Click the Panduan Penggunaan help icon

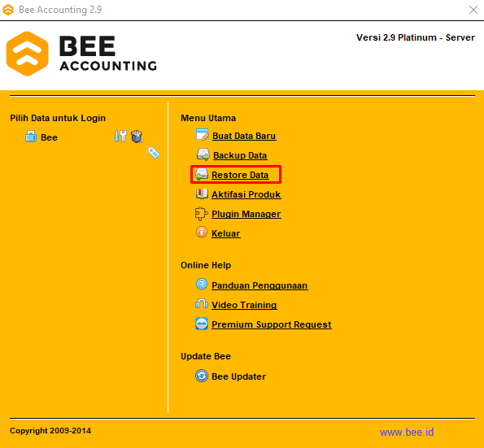coord(202,284)
